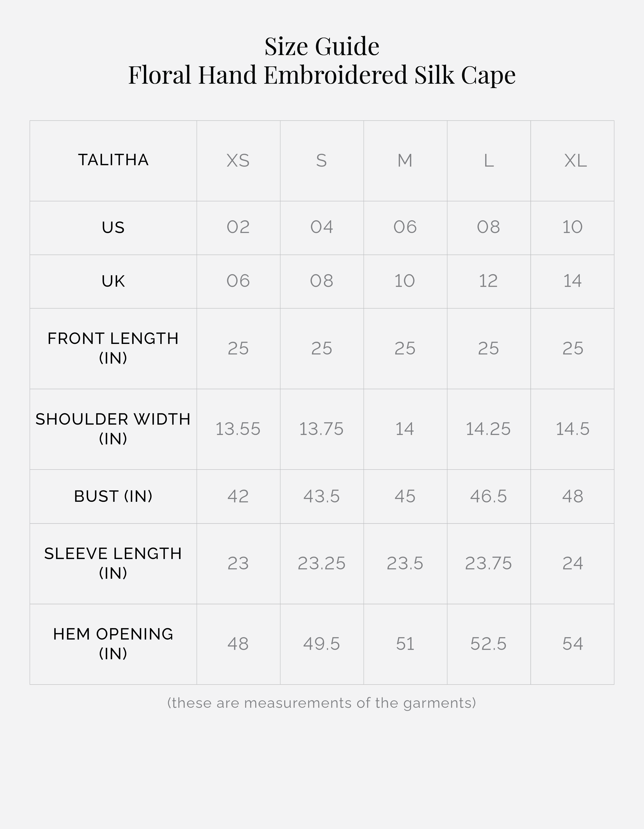Click the SHOULDER WIDTH (IN) row label
Screen dimensions: 644x829
(x=113, y=429)
